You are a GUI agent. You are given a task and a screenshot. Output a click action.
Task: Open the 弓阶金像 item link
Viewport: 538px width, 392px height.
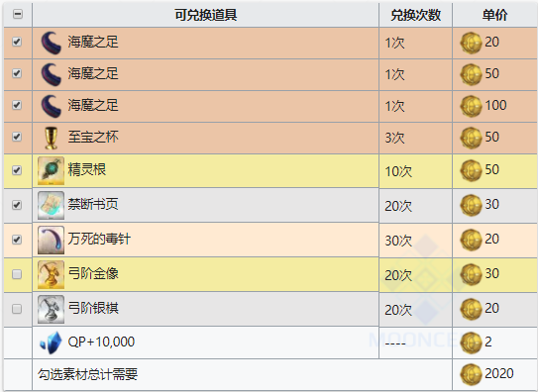tap(93, 273)
